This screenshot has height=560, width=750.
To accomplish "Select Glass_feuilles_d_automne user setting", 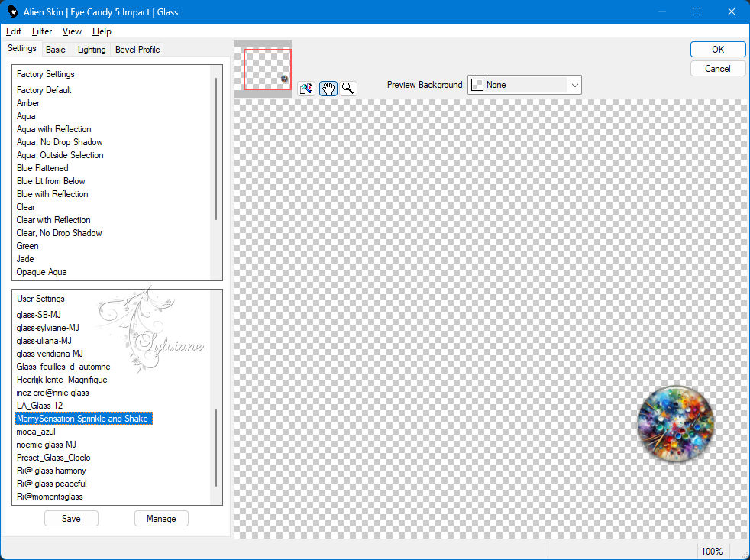I will point(63,367).
